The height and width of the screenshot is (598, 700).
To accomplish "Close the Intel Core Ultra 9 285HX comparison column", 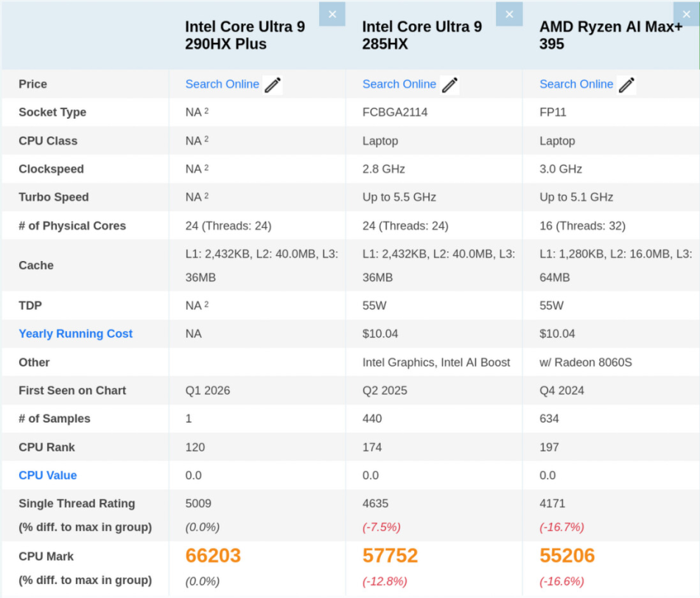I will click(x=509, y=14).
